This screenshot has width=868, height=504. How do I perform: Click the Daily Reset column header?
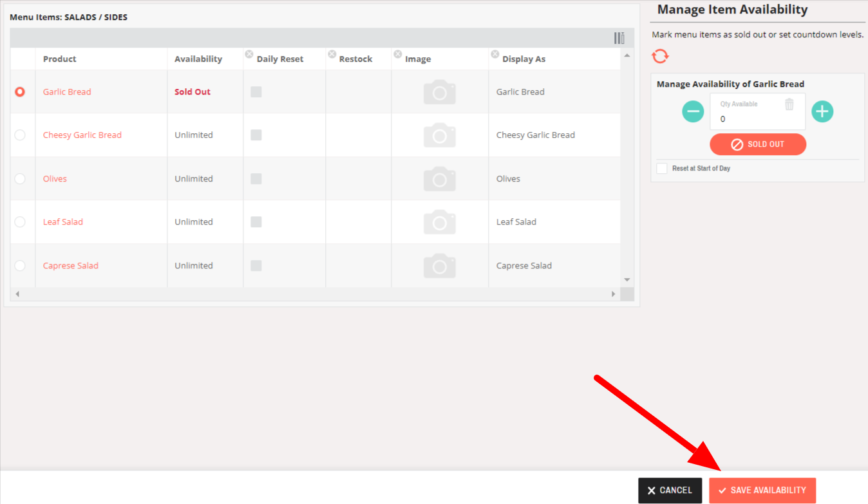[x=285, y=59]
